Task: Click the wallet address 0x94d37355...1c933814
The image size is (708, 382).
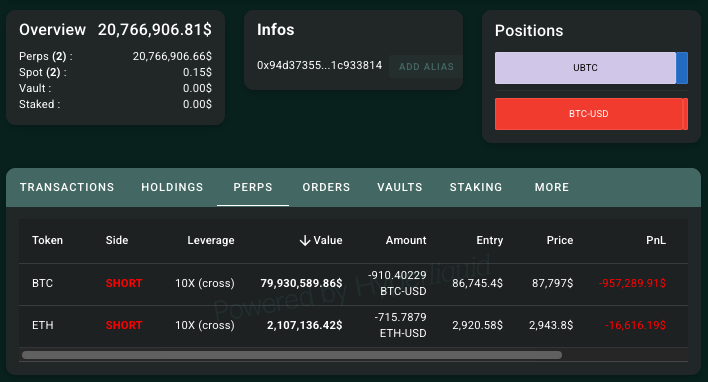Action: pos(319,65)
